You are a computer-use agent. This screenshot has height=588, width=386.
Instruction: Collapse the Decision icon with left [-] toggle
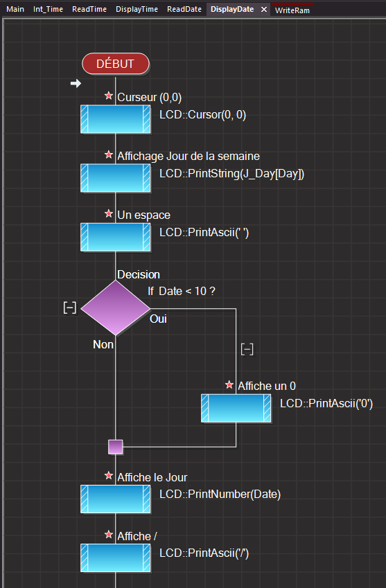pyautogui.click(x=70, y=308)
